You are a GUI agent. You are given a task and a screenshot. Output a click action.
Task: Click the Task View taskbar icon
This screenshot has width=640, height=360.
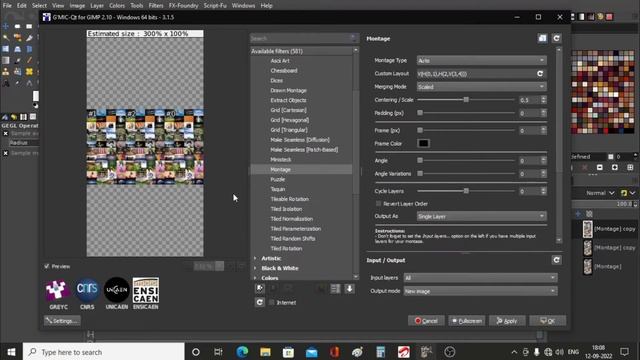tap(218, 352)
